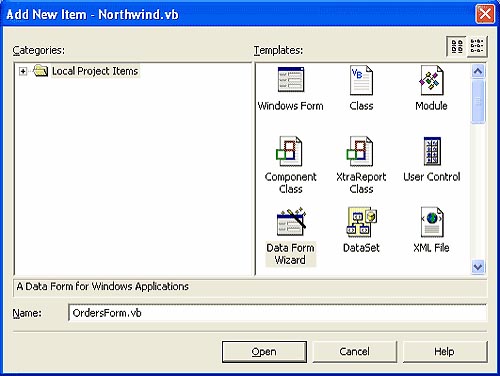Select the Windows Form template icon
This screenshot has width=500, height=376.
pos(291,79)
